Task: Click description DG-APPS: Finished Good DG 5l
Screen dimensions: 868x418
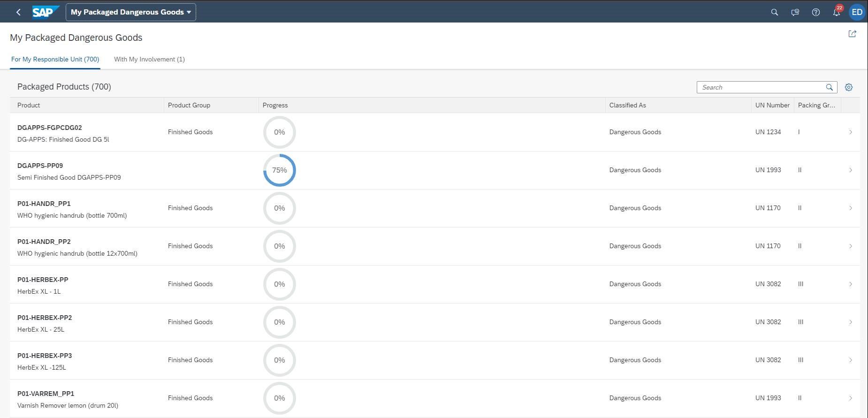Action: coord(63,139)
